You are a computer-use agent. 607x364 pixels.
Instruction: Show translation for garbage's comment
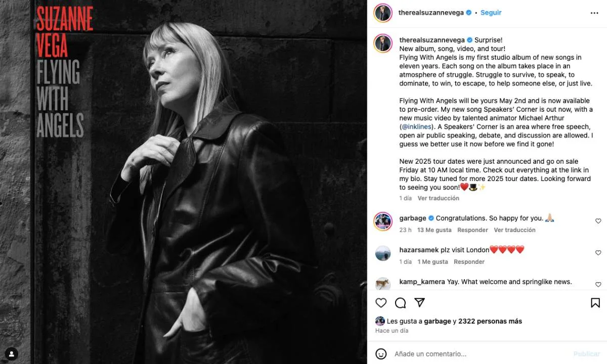pos(514,230)
